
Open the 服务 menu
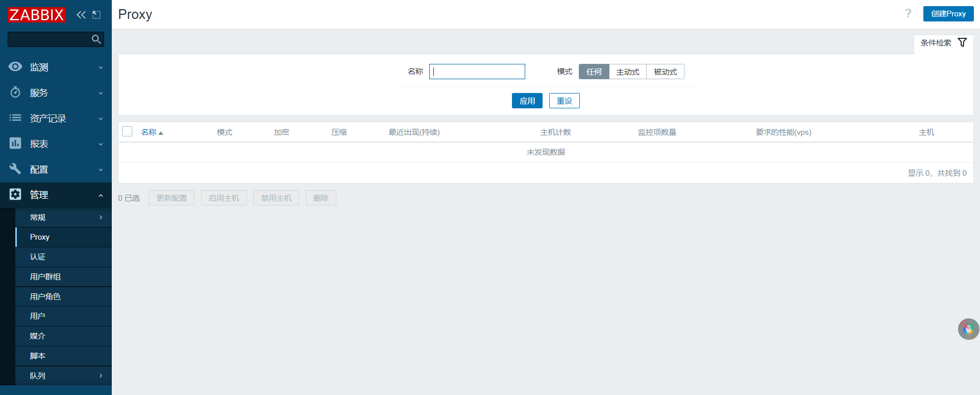click(56, 92)
